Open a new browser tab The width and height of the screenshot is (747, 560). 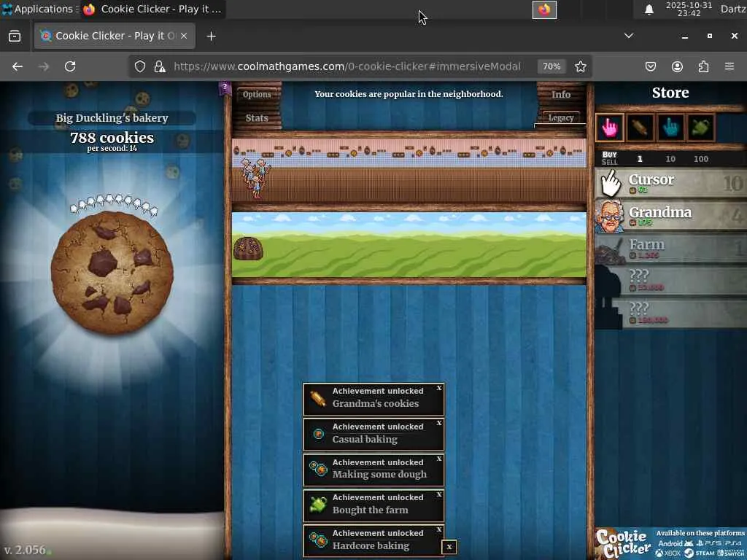click(211, 36)
